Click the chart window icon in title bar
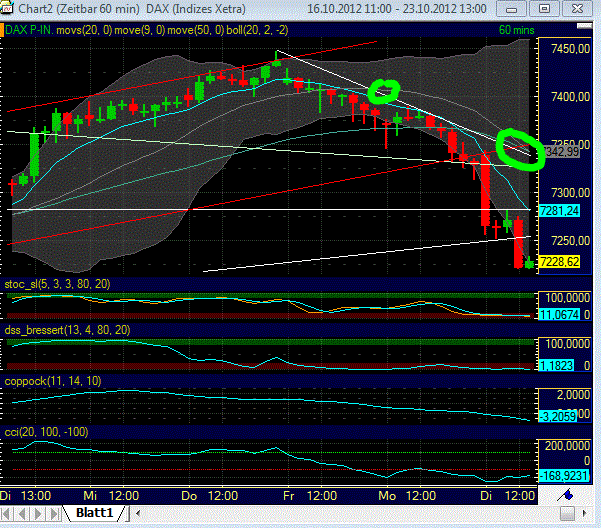Viewport: 601px width, 528px height. tap(6, 8)
